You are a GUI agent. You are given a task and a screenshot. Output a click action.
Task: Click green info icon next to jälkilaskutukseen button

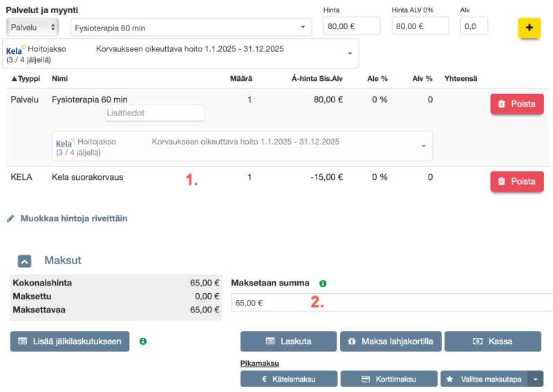tap(142, 341)
